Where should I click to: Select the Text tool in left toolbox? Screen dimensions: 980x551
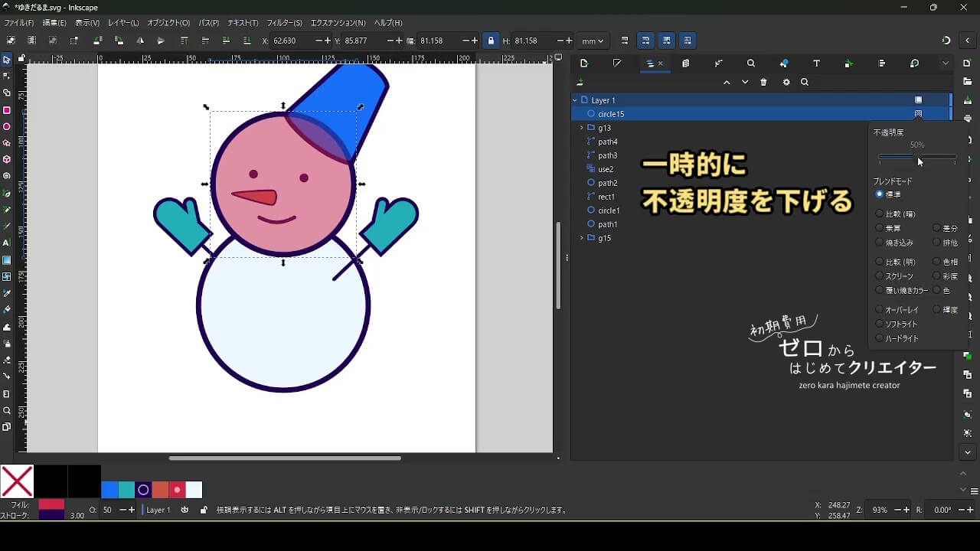[x=7, y=243]
